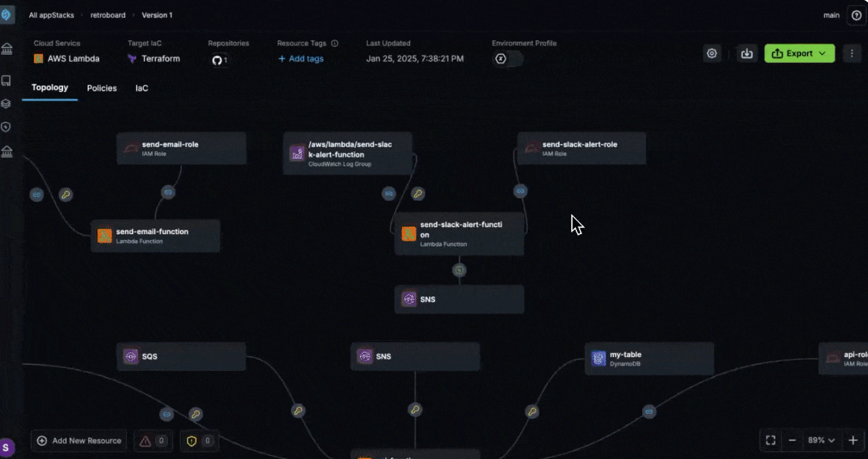This screenshot has height=459, width=868.
Task: Switch to the Policies tab
Action: 102,88
